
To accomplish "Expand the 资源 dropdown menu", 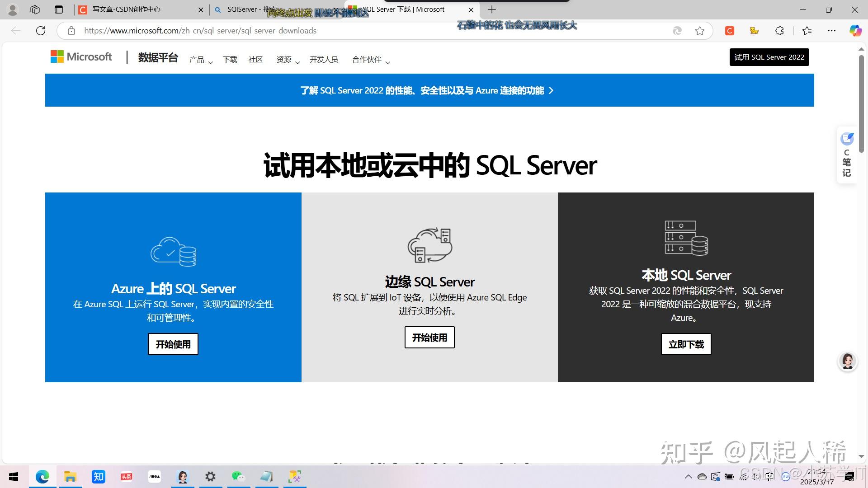I will tap(285, 59).
